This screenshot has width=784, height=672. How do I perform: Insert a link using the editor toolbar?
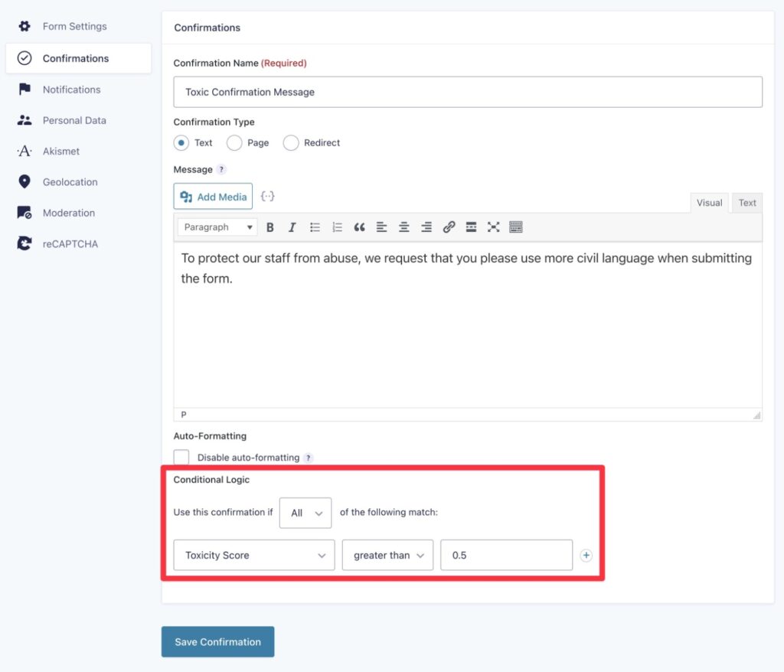pyautogui.click(x=449, y=227)
